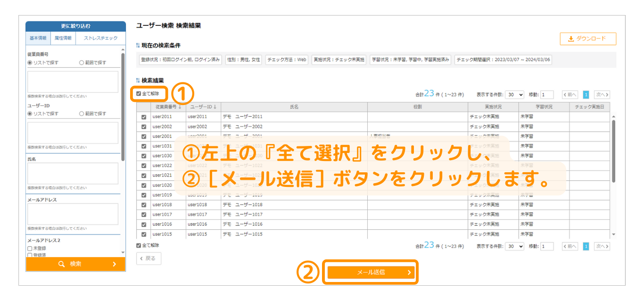
Task: Click the ダウンロード download button
Action: (x=587, y=39)
